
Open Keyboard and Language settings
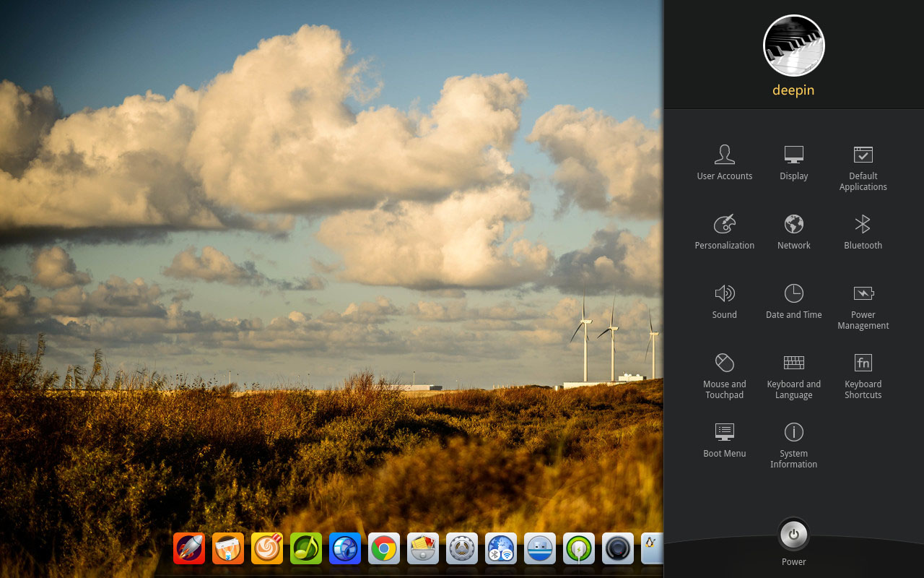pos(793,376)
